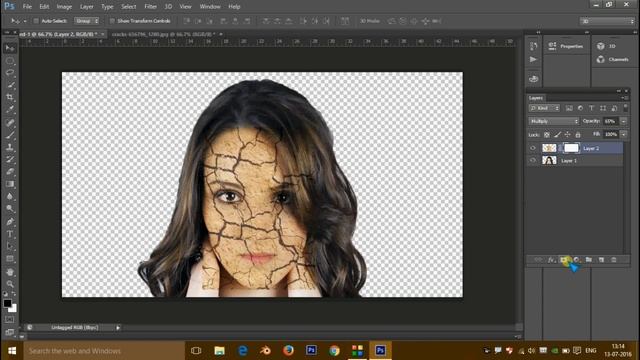
Task: Toggle Lock image pixels brush icon
Action: coord(557,134)
